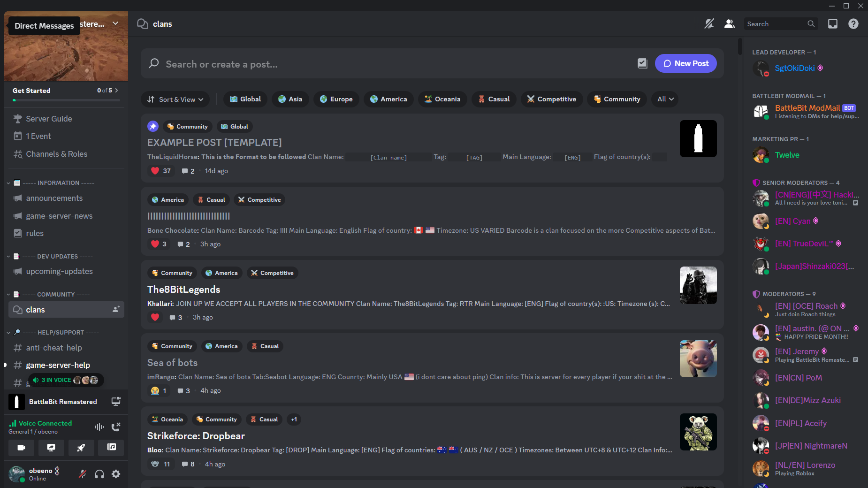This screenshot has height=488, width=868.
Task: Disconnect from the voice call
Action: click(116, 427)
